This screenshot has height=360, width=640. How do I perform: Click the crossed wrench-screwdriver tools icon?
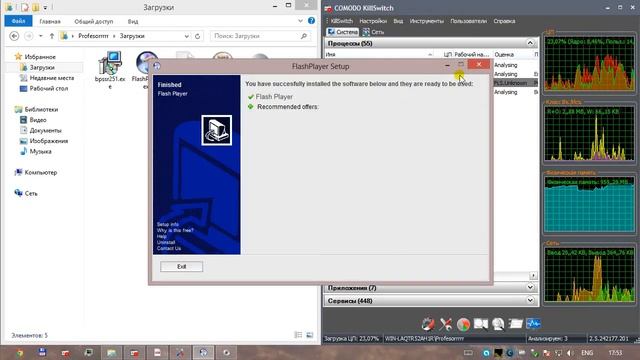coord(446,324)
